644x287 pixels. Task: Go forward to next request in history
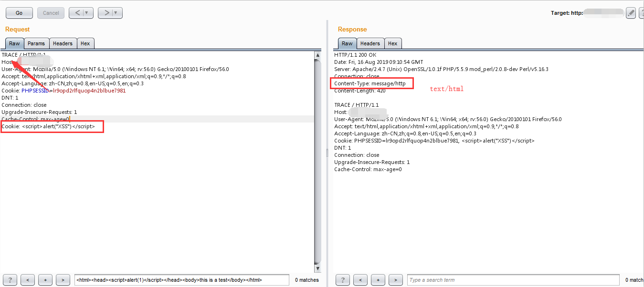(106, 13)
